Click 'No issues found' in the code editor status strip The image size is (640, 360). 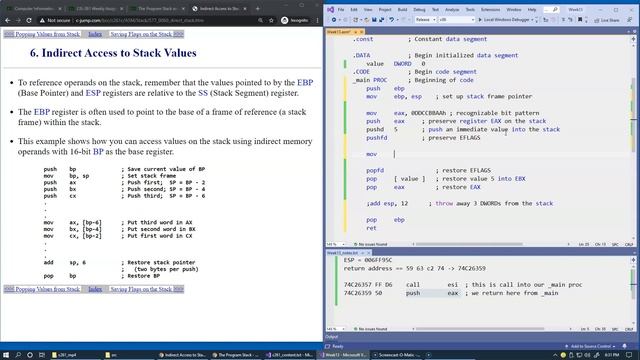(370, 244)
